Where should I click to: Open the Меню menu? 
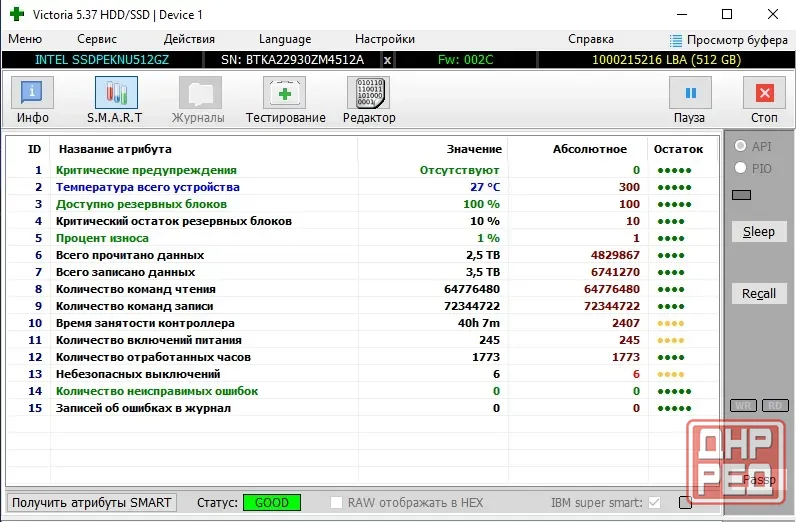(x=25, y=39)
